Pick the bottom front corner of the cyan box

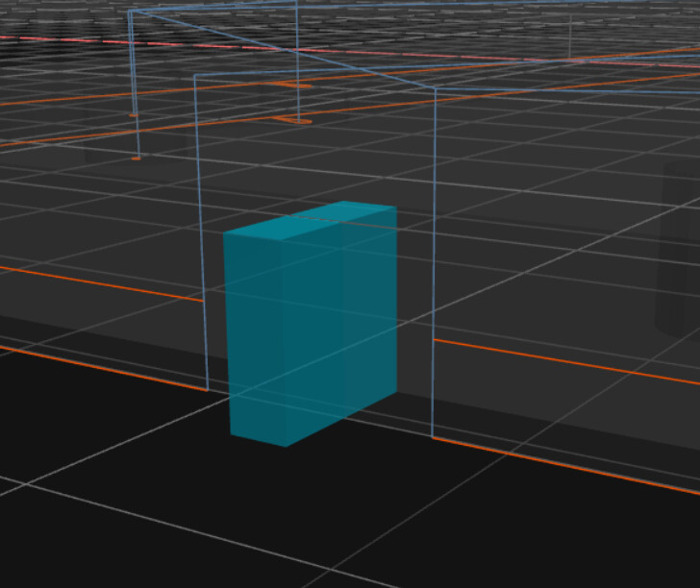coord(285,446)
